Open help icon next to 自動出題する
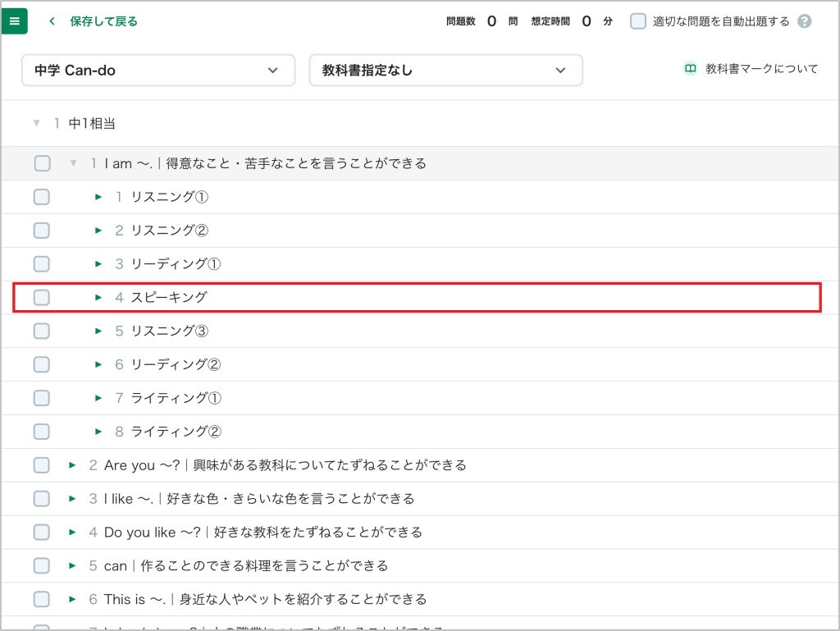Viewport: 840px width, 631px height. point(804,21)
